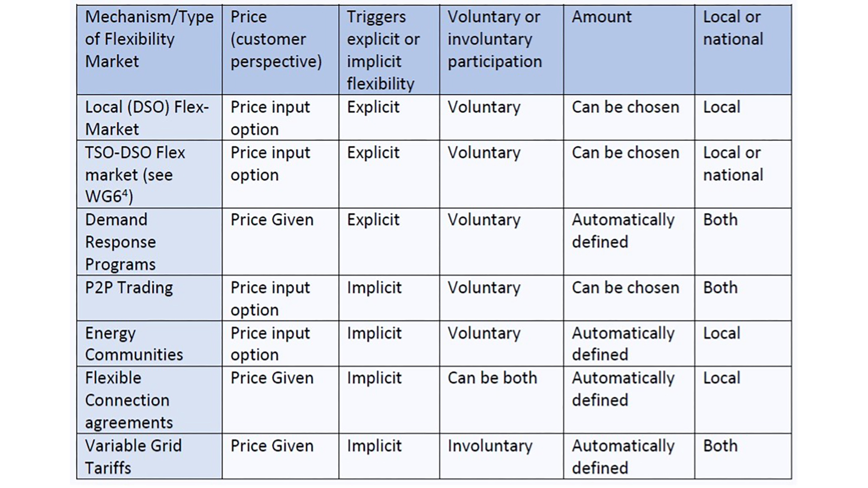868x488 pixels.
Task: Click "Local or national" cell in TSO-DSO row
Action: [x=733, y=164]
